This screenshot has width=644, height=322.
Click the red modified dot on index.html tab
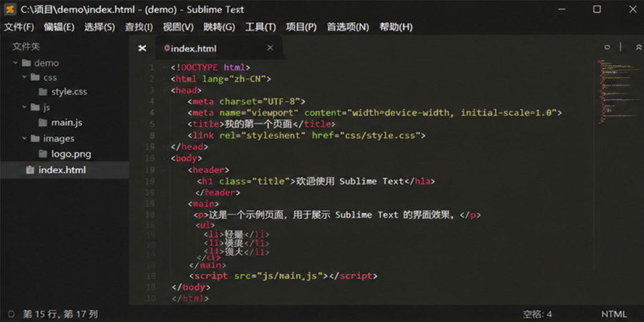(x=167, y=48)
